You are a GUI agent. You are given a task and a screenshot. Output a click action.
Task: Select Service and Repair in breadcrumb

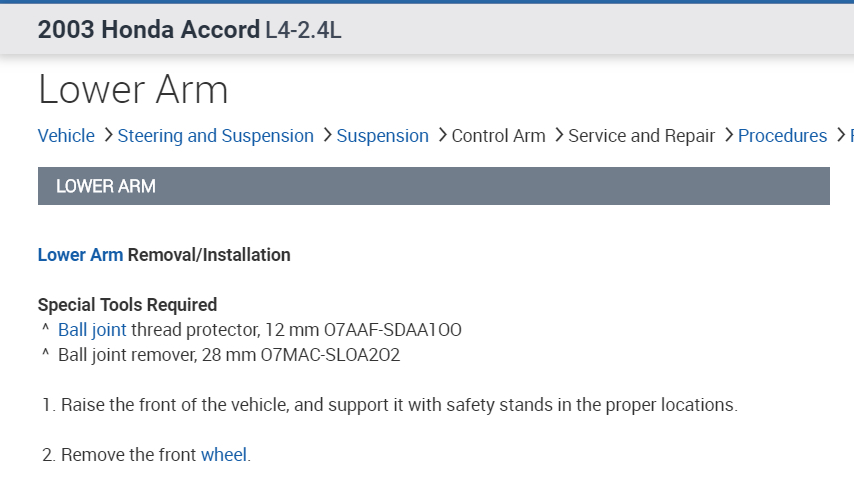pyautogui.click(x=641, y=136)
